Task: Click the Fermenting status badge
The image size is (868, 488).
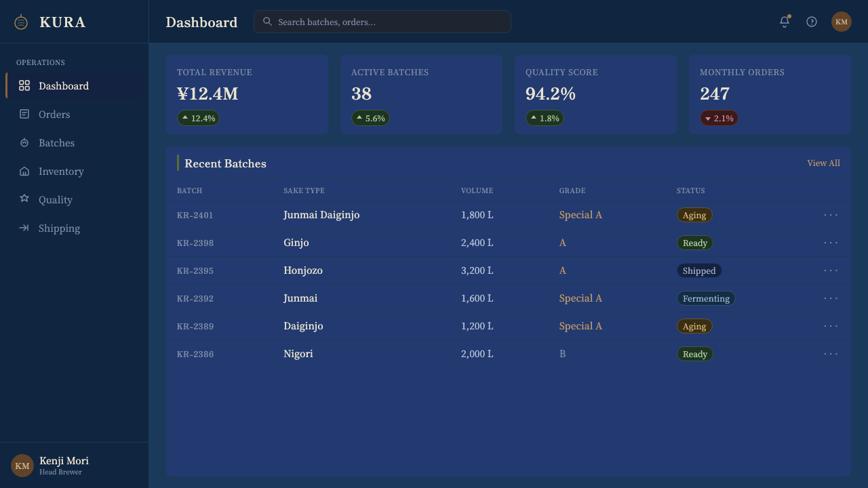Action: coord(706,298)
